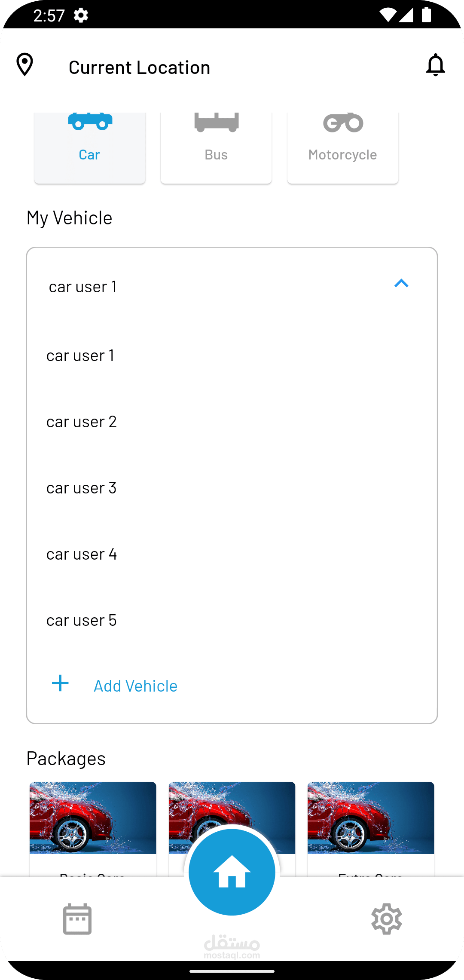Choose the Motorcycle label

(x=342, y=154)
